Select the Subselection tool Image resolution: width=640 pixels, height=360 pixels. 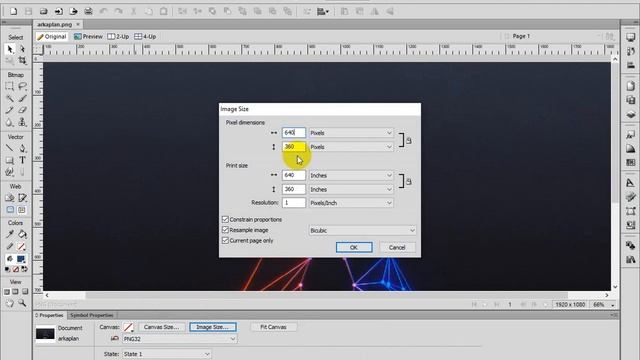click(22, 49)
